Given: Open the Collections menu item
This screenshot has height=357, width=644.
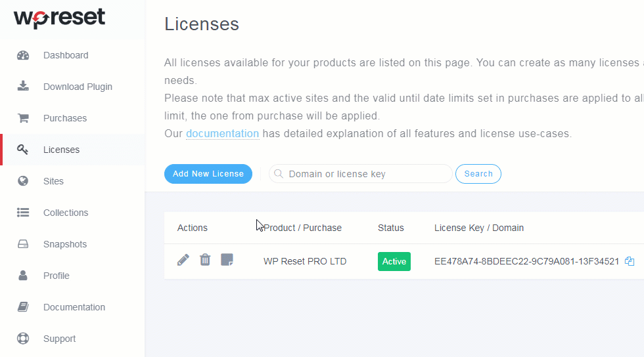Looking at the screenshot, I should point(66,213).
